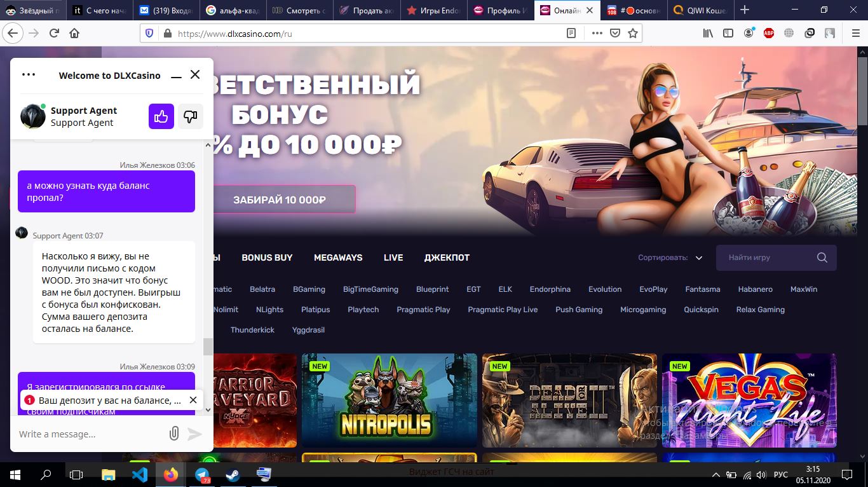Filter by provider BGaming

(x=309, y=289)
